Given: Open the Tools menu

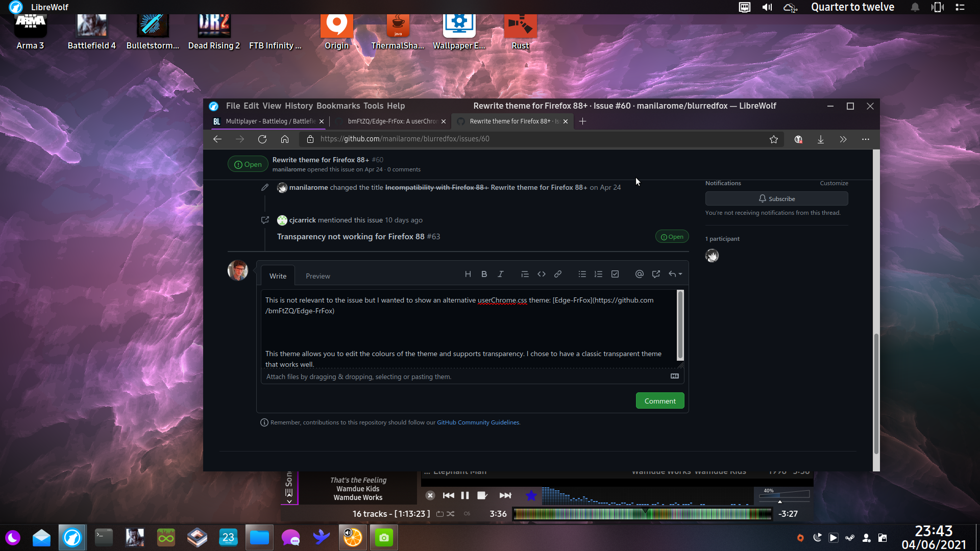Looking at the screenshot, I should point(373,106).
